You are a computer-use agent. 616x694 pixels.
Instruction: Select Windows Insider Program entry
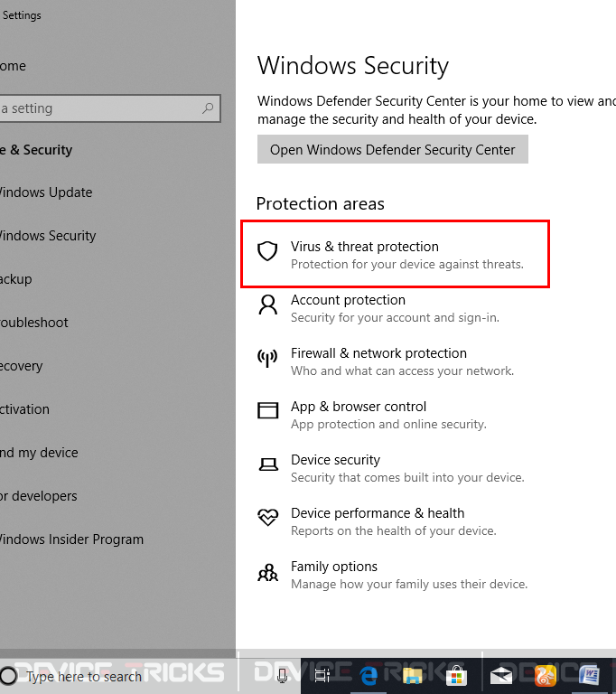point(71,539)
